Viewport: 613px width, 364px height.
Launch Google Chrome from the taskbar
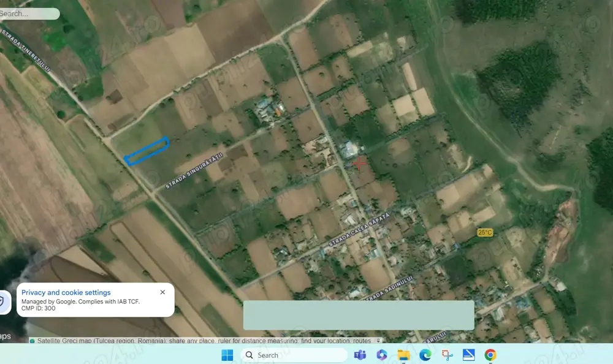[490, 355]
